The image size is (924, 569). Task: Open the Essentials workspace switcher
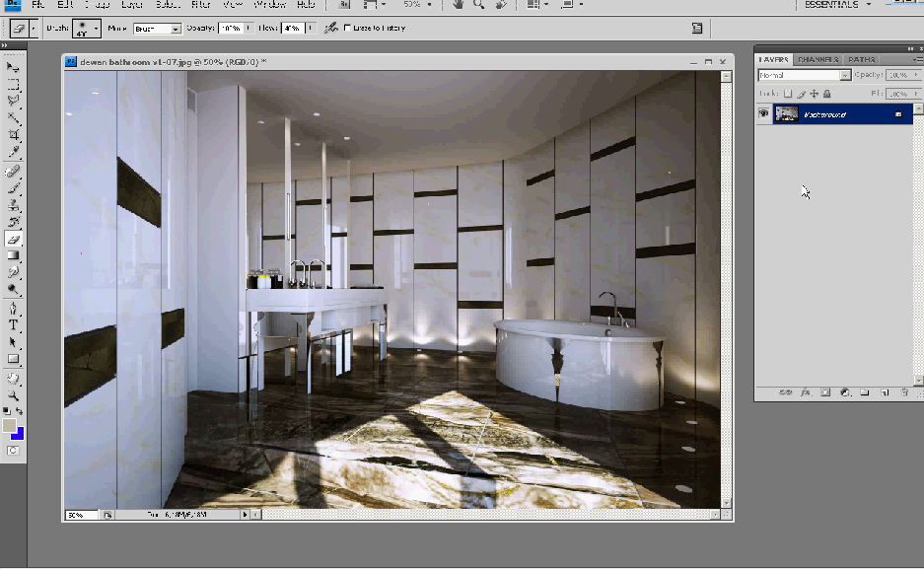(x=837, y=4)
